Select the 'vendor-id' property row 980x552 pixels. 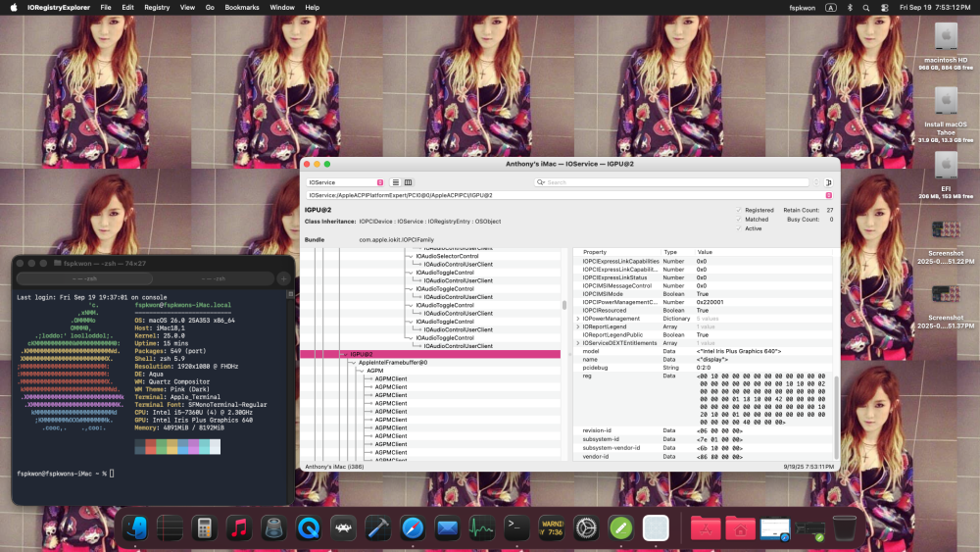(x=703, y=457)
